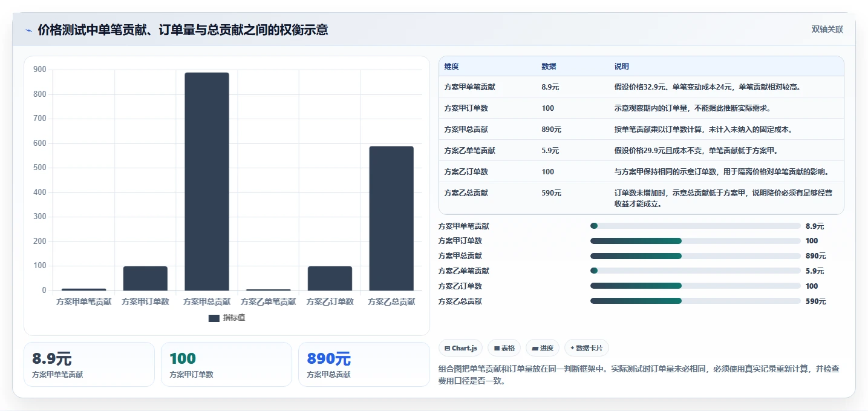Open the 100 方案甲订单数 data card
Image resolution: width=868 pixels, height=411 pixels.
click(x=226, y=364)
